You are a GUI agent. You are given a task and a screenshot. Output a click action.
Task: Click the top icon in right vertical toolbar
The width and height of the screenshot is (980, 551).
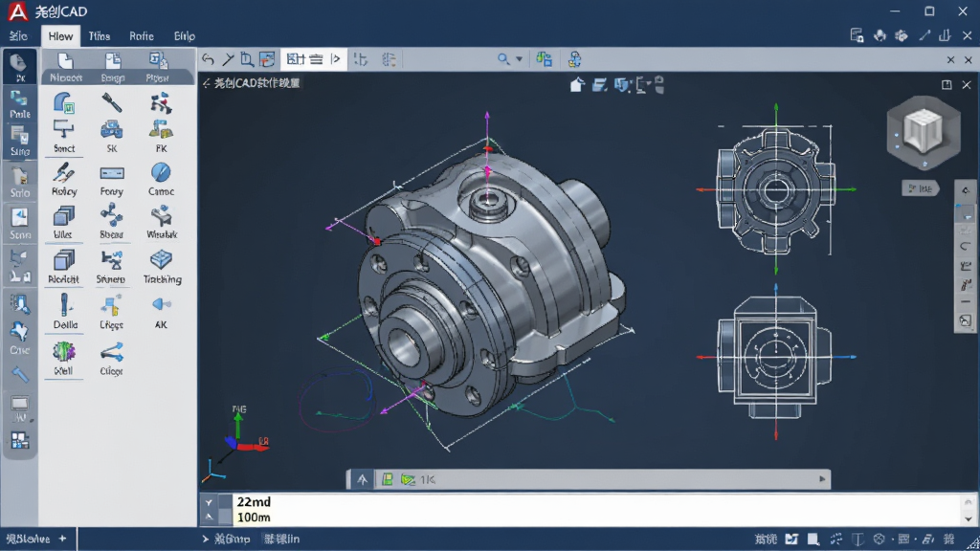tap(966, 190)
